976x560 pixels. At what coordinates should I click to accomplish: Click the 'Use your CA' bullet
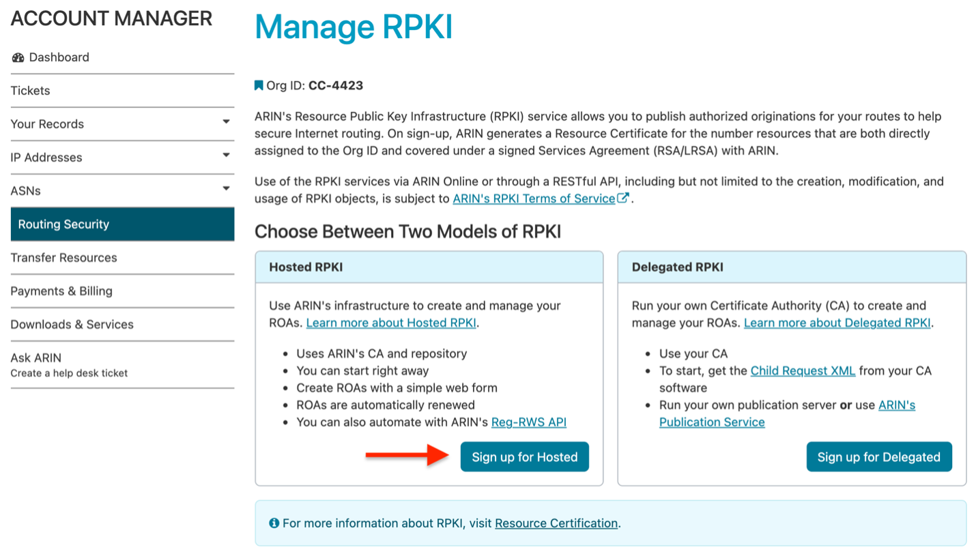693,353
